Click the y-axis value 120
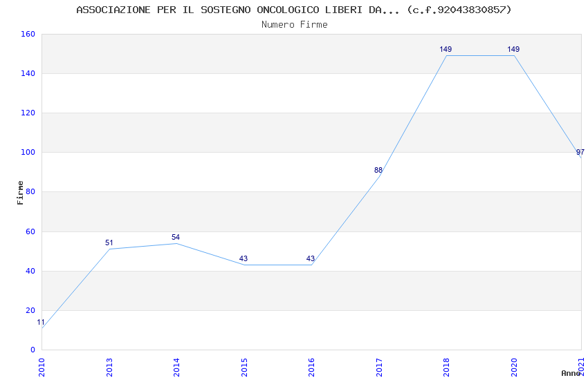Image resolution: width=588 pixels, height=380 pixels. 28,113
